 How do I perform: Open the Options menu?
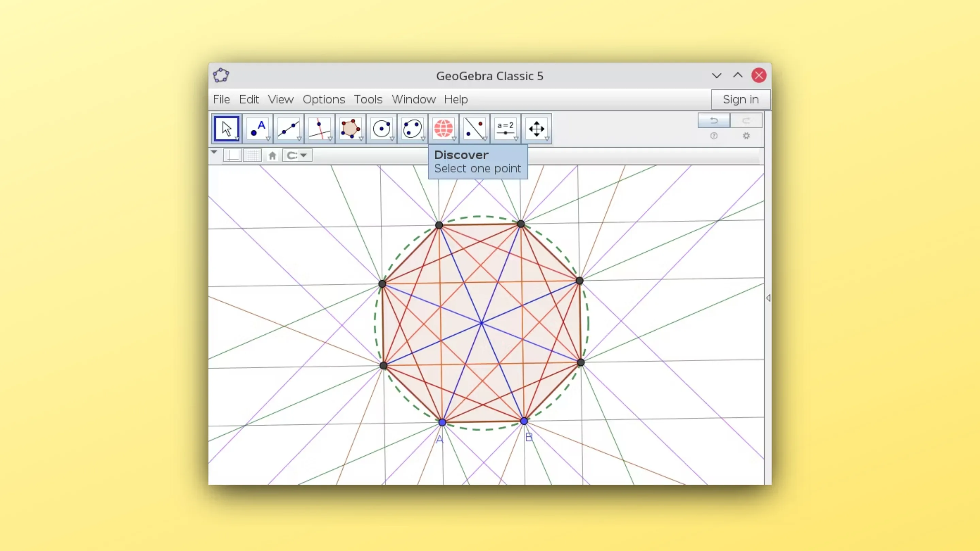point(324,99)
